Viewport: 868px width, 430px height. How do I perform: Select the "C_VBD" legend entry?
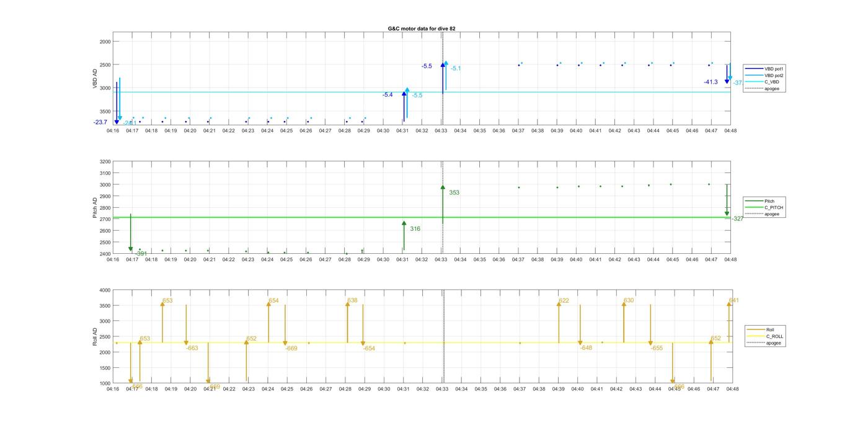coord(763,82)
